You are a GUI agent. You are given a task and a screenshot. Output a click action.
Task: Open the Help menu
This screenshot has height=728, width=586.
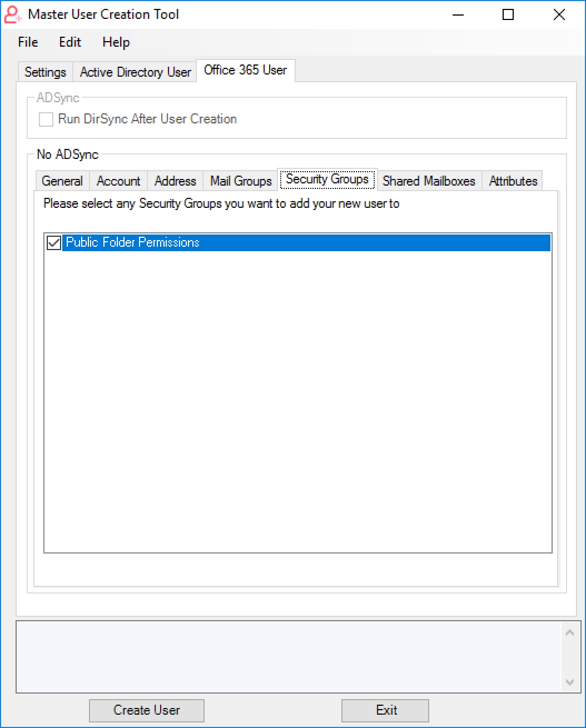point(116,42)
